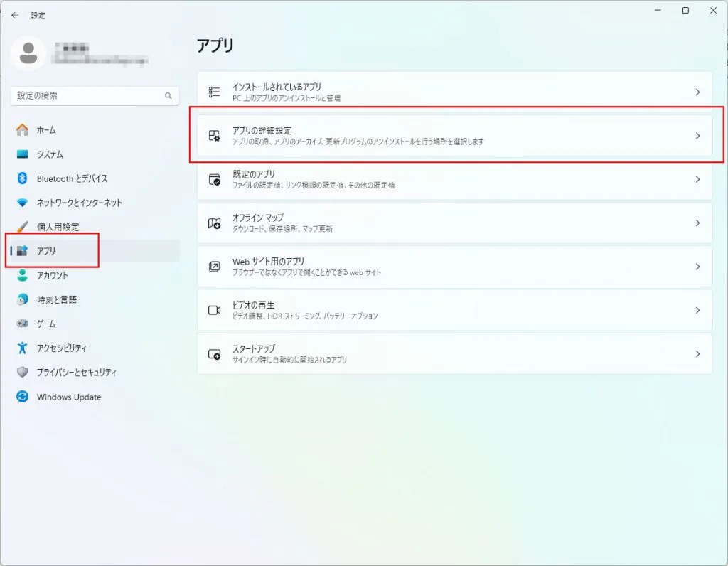Image resolution: width=728 pixels, height=566 pixels.
Task: Click the search magnifier icon
Action: [x=168, y=96]
